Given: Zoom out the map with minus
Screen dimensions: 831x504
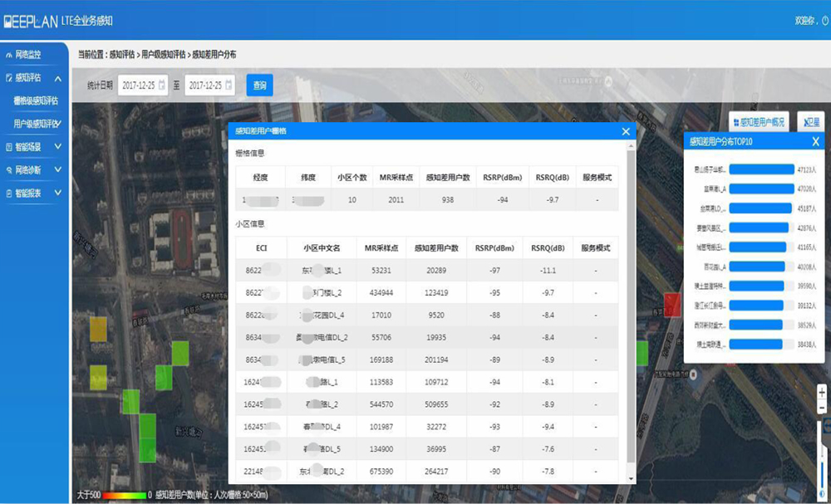Looking at the screenshot, I should (x=822, y=408).
